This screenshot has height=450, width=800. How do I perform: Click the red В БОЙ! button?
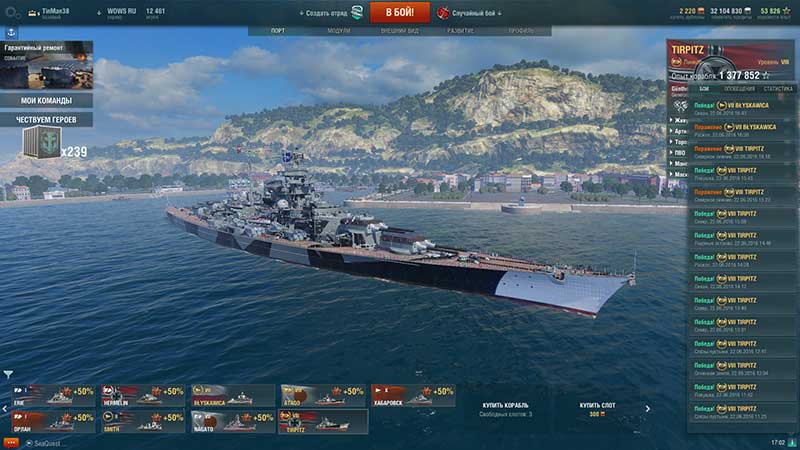(399, 12)
